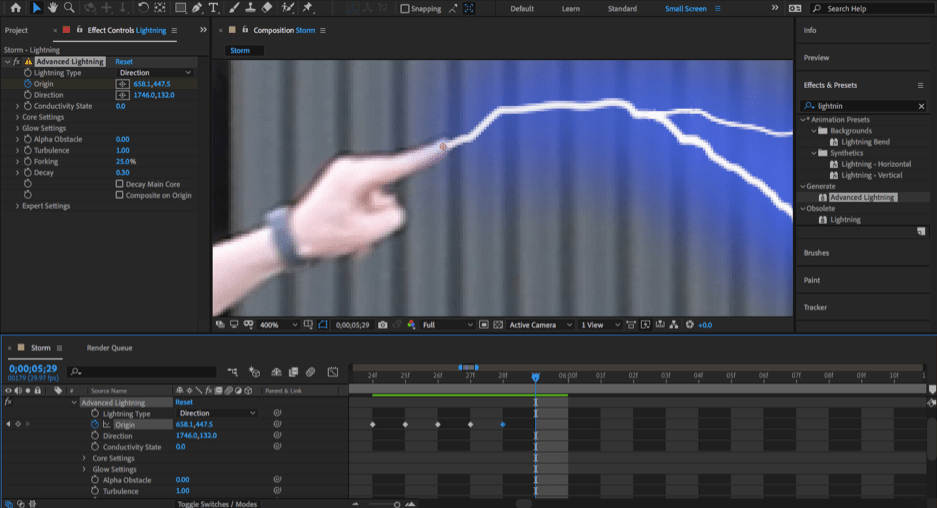937x508 pixels.
Task: Check the Decay Main Core option
Action: pyautogui.click(x=120, y=184)
